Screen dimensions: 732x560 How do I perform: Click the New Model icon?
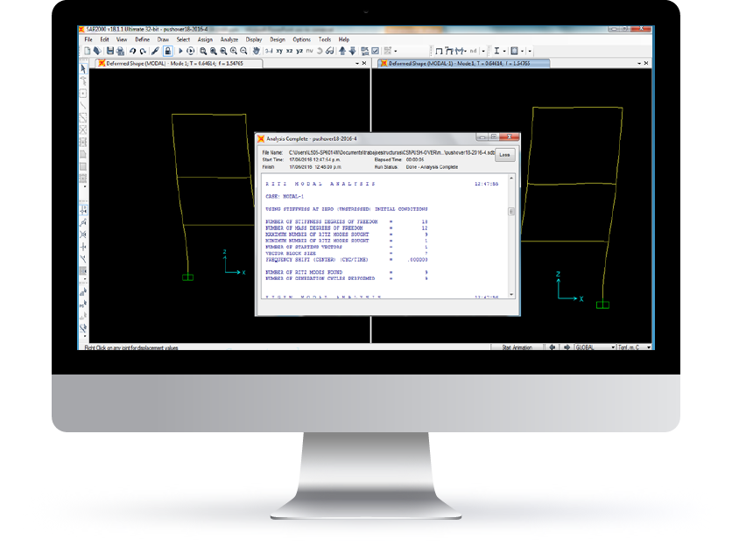pyautogui.click(x=88, y=51)
